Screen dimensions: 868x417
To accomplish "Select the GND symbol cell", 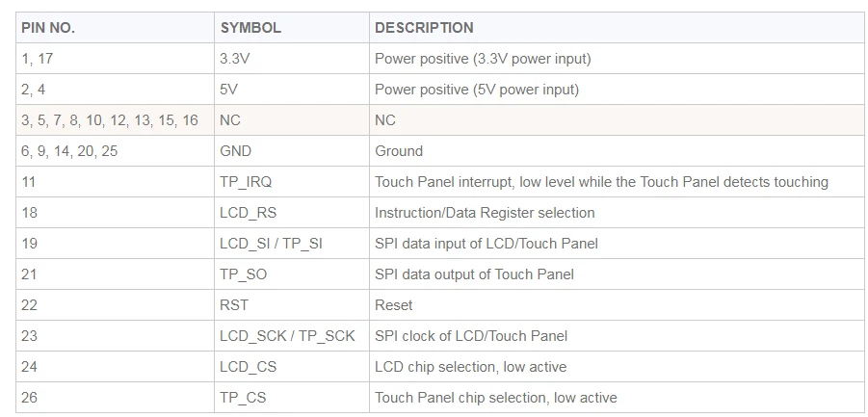I will coord(292,151).
